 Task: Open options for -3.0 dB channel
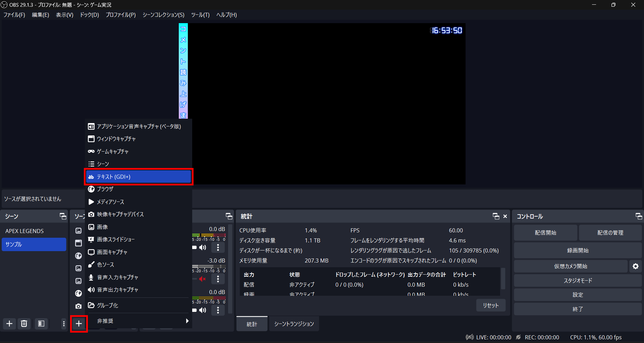[x=218, y=279]
